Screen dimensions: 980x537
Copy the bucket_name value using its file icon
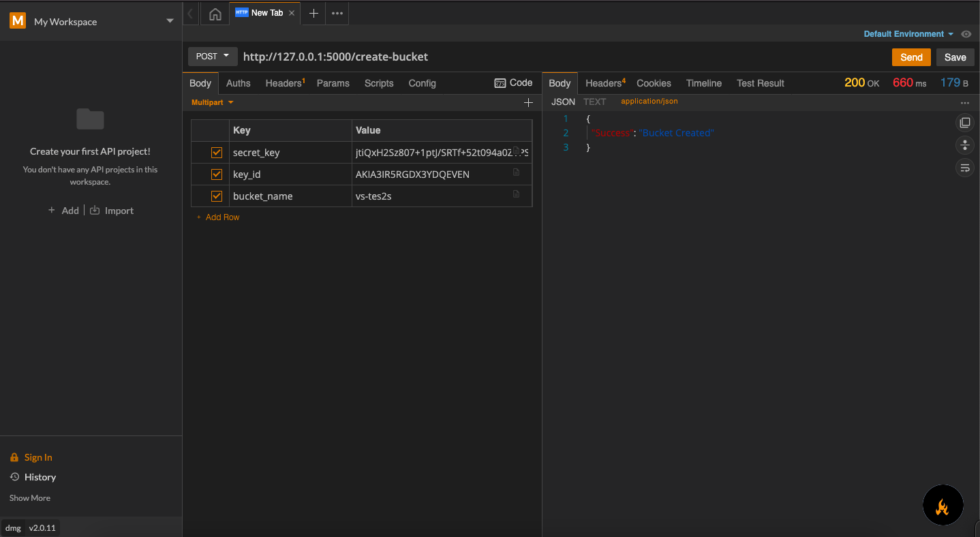[x=517, y=194]
